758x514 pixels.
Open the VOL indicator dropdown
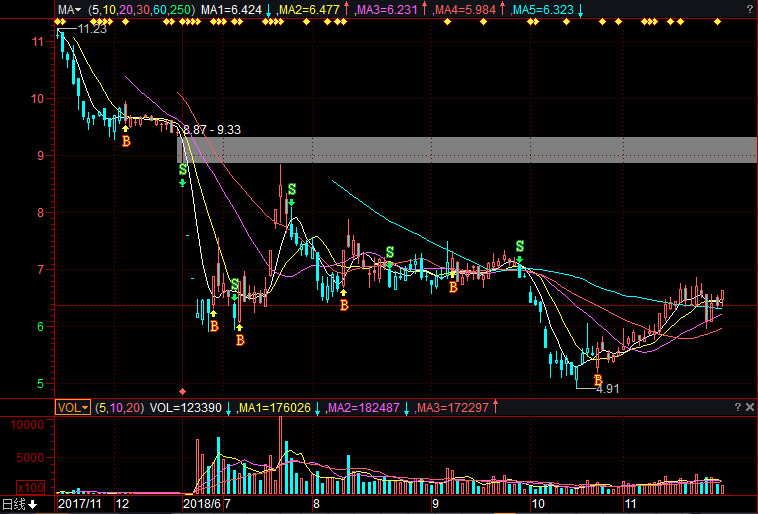(x=72, y=407)
